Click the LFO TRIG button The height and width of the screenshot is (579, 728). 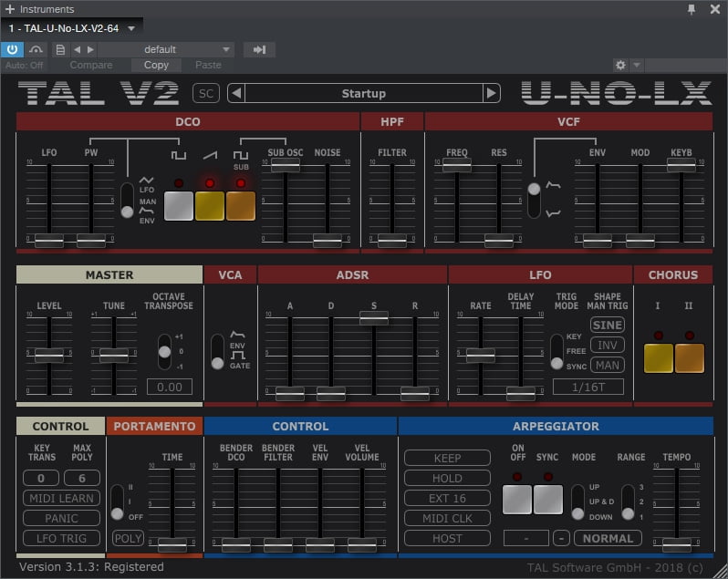point(61,538)
